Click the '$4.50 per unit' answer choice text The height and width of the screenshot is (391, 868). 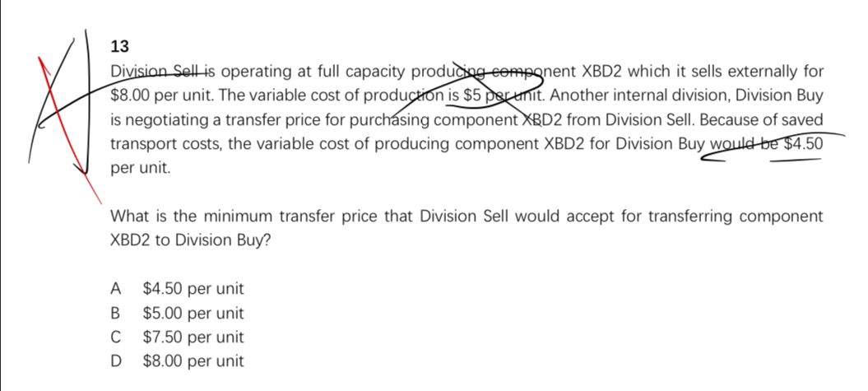pyautogui.click(x=193, y=289)
